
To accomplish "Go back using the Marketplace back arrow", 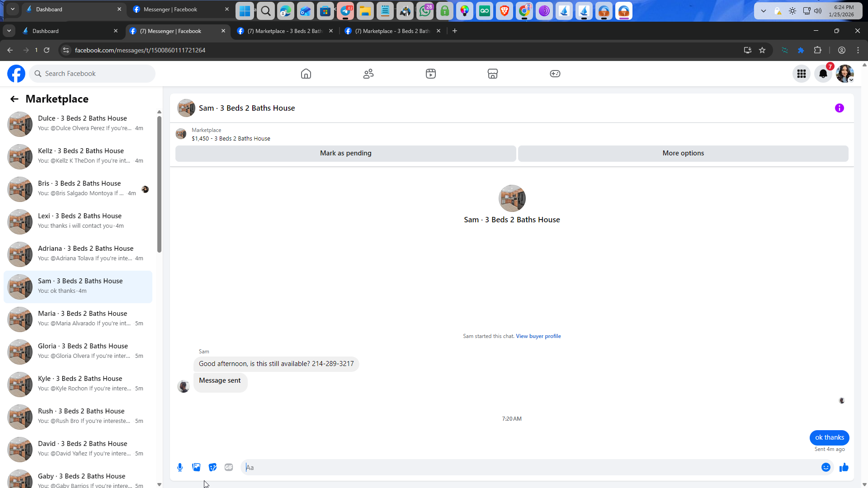I will pos(14,99).
